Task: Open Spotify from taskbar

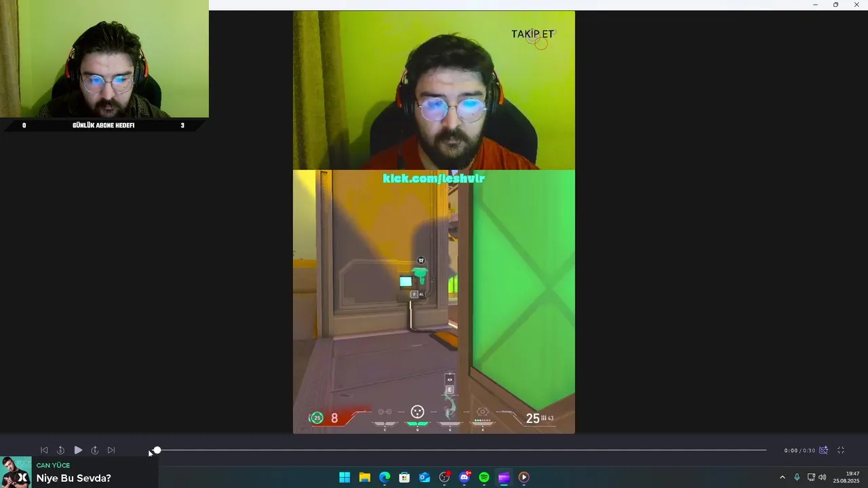Action: click(x=484, y=477)
